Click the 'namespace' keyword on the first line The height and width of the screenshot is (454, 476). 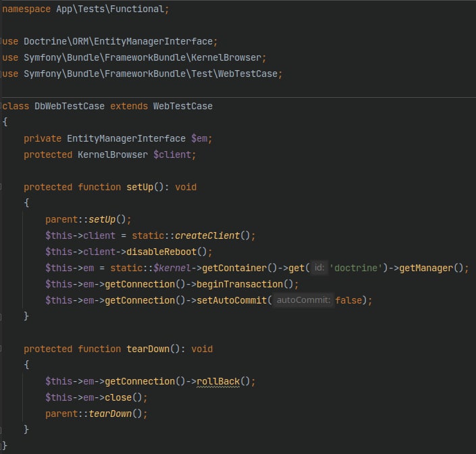(26, 9)
